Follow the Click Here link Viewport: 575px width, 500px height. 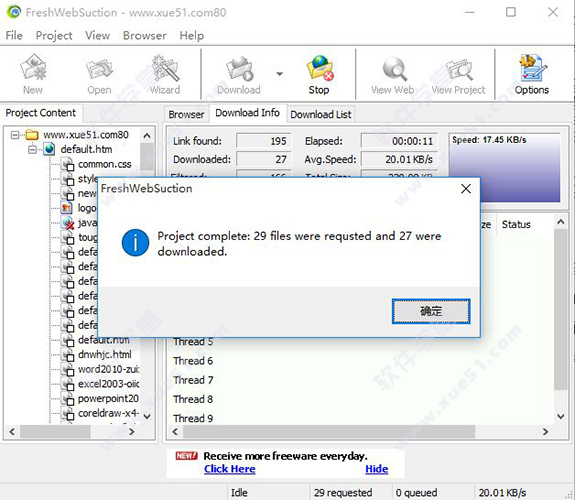230,469
